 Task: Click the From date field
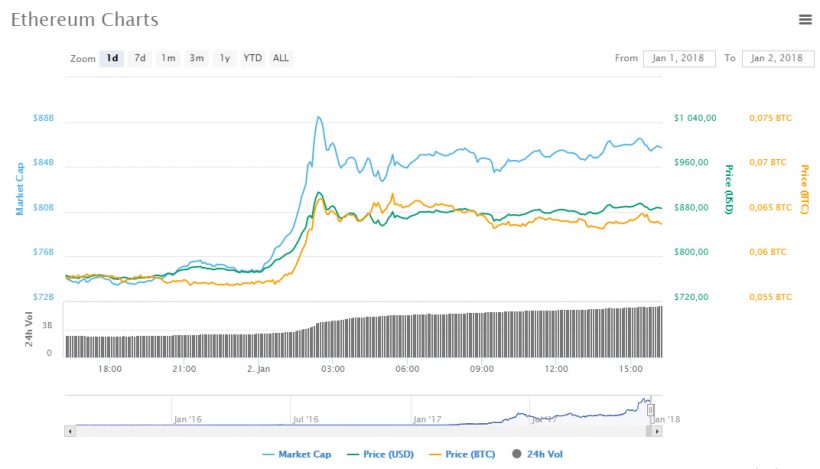[x=679, y=58]
